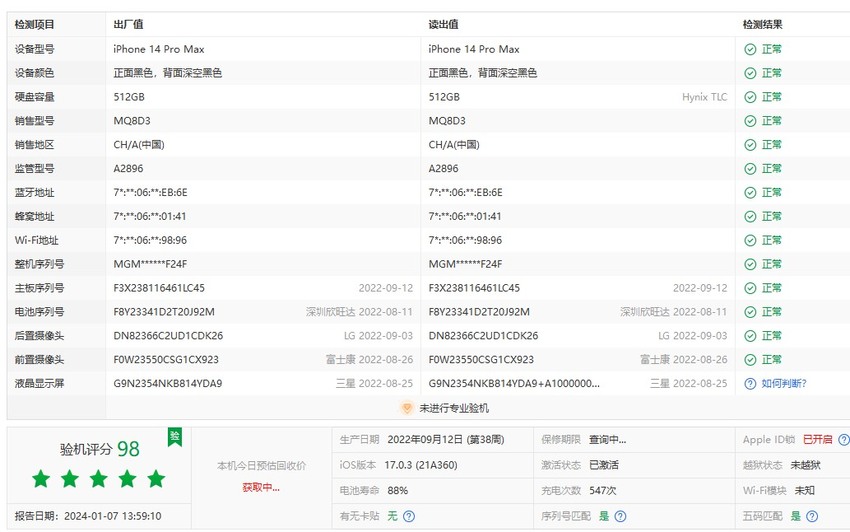The width and height of the screenshot is (850, 532).
Task: Click the check icon in 整机序列号 row
Action: tap(750, 264)
